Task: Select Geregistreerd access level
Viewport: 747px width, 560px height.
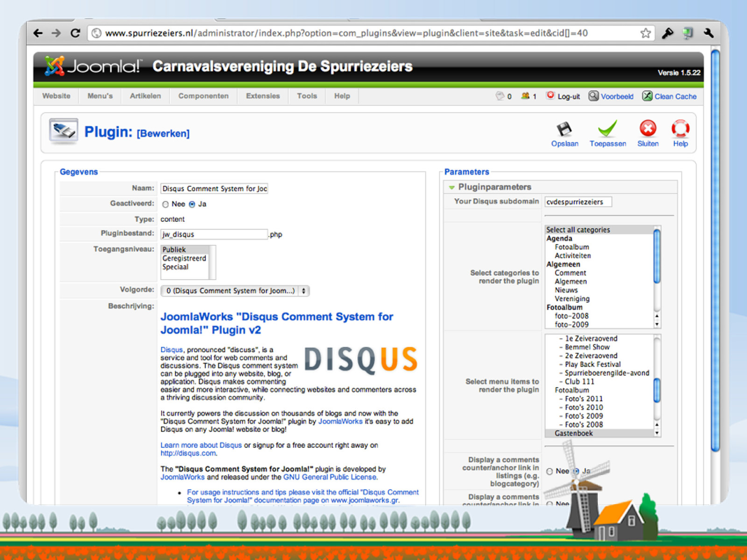Action: click(184, 258)
